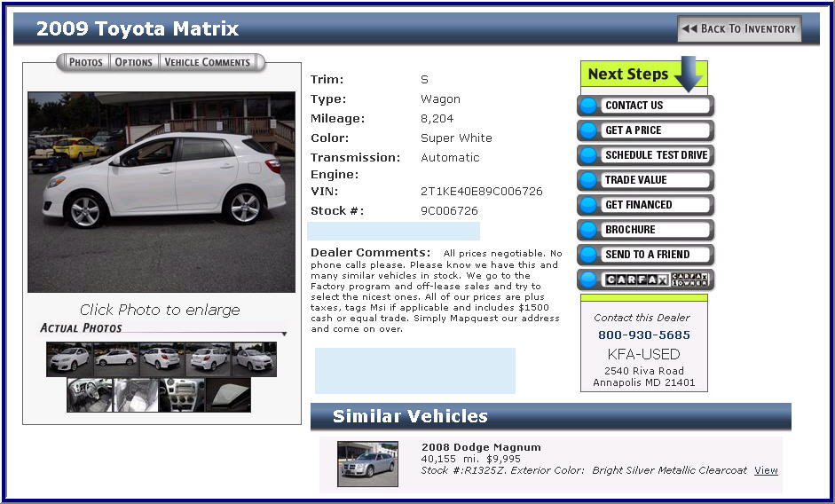Click the Super White color value
Viewport: 835px width, 504px height.
[x=456, y=138]
